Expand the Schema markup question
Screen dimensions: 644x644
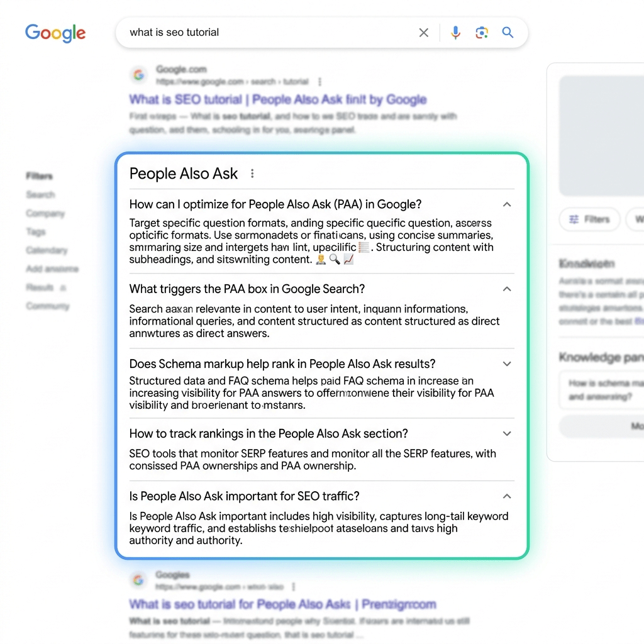point(507,364)
